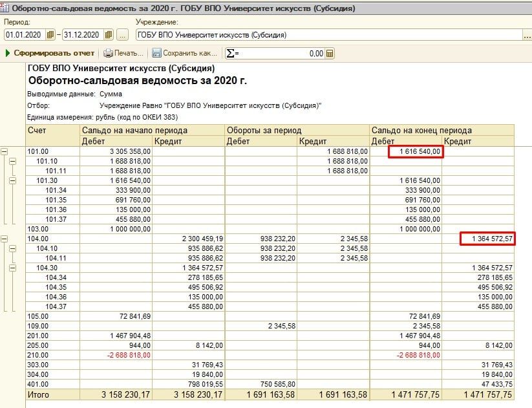Image resolution: width=532 pixels, height=408 pixels.
Task: Click the floppy disk Сохранить как icon
Action: click(156, 54)
